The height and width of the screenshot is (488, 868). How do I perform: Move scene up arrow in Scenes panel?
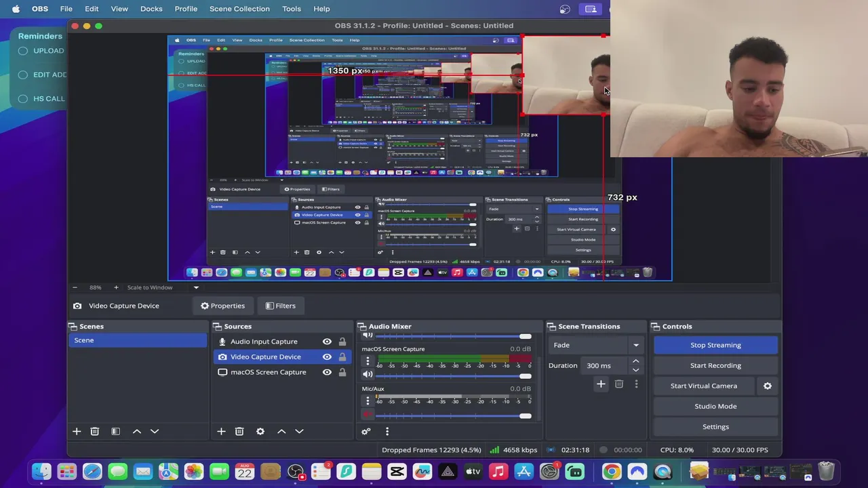tap(136, 431)
